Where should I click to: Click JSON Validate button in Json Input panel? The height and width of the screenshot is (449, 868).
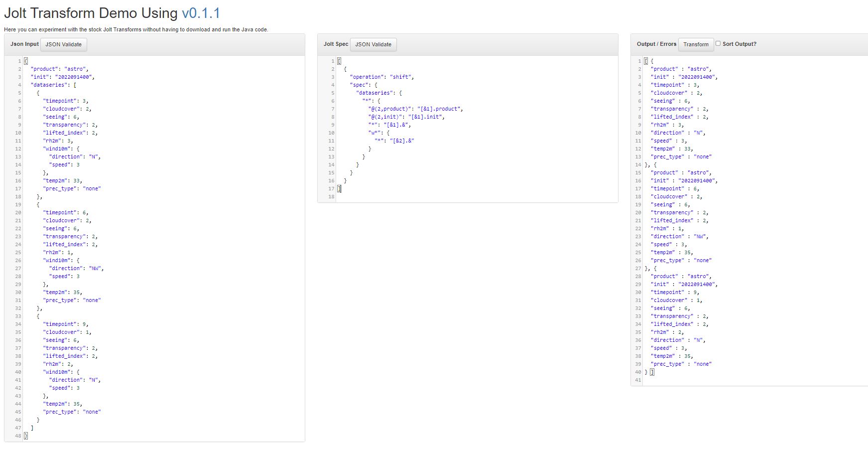click(64, 44)
